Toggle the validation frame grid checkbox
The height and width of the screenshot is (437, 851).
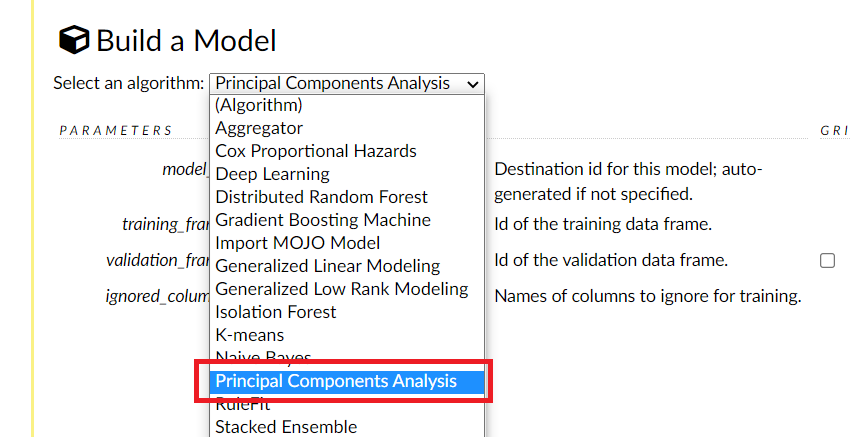point(827,261)
